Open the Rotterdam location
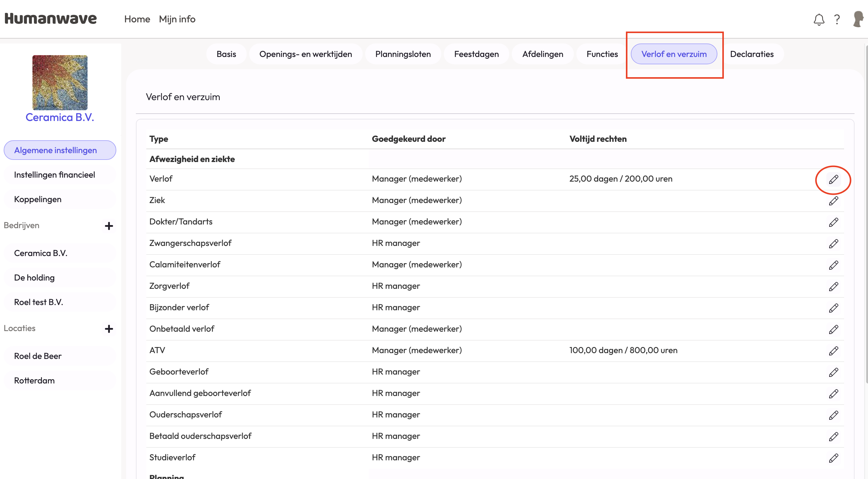 tap(34, 380)
